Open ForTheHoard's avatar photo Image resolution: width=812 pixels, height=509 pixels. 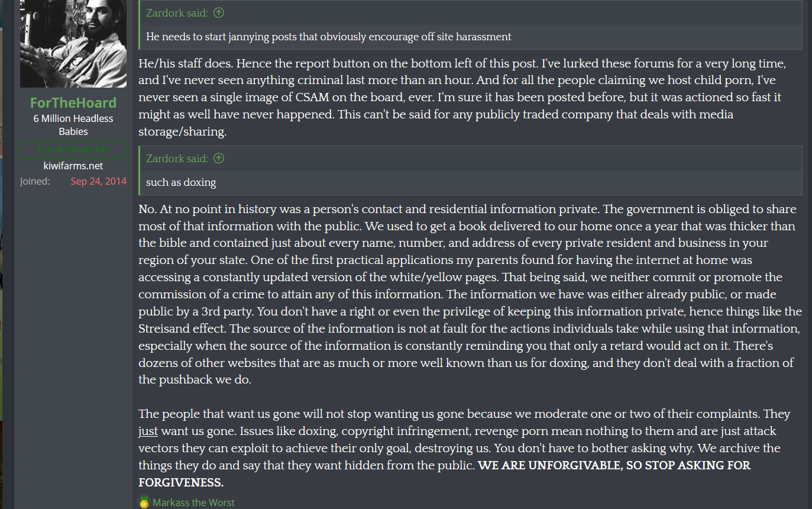73,44
